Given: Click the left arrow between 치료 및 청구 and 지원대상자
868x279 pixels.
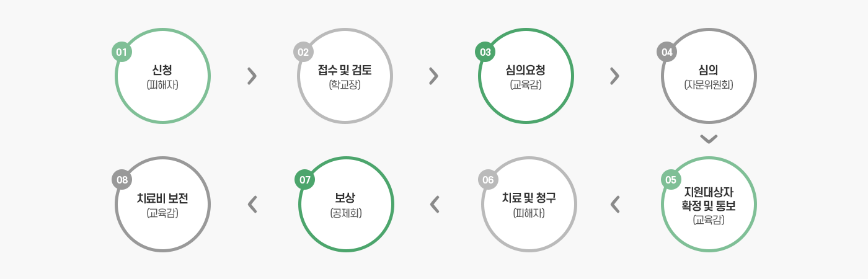Looking at the screenshot, I should (615, 204).
